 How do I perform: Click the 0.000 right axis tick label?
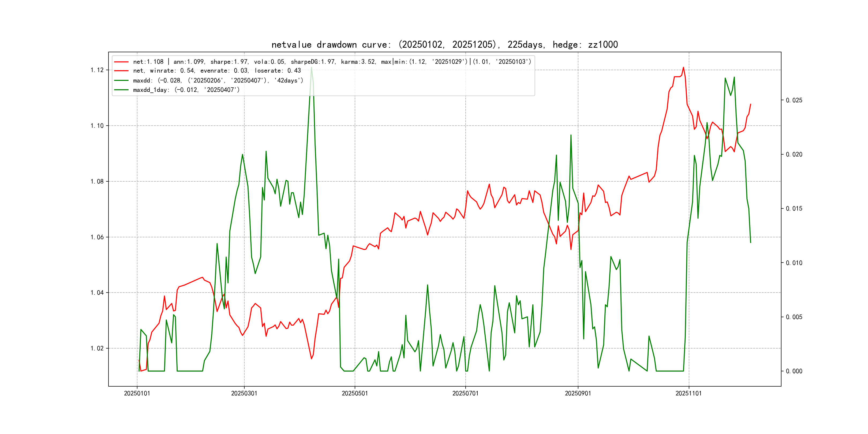click(794, 371)
